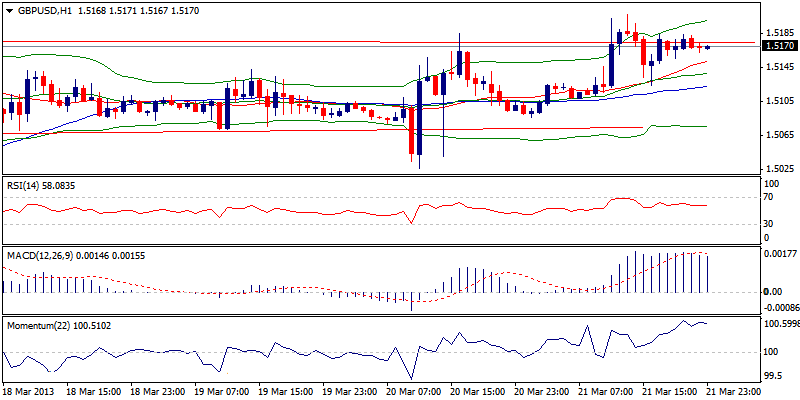Click the current price tag 1.5170

[x=779, y=46]
